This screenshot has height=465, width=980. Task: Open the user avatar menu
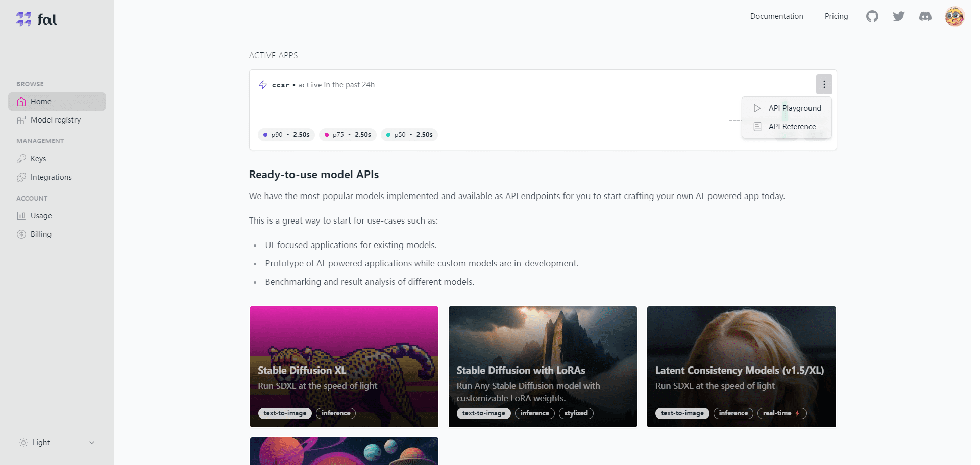coord(954,16)
